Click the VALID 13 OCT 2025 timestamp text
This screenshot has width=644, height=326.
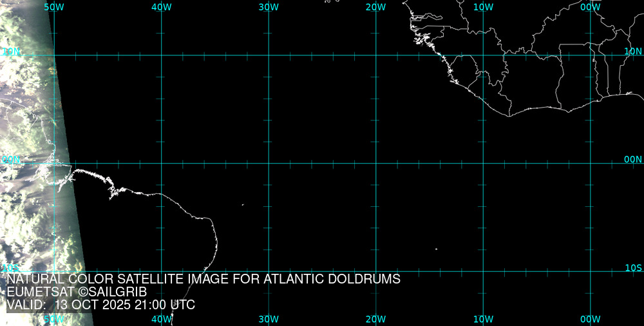pos(100,305)
